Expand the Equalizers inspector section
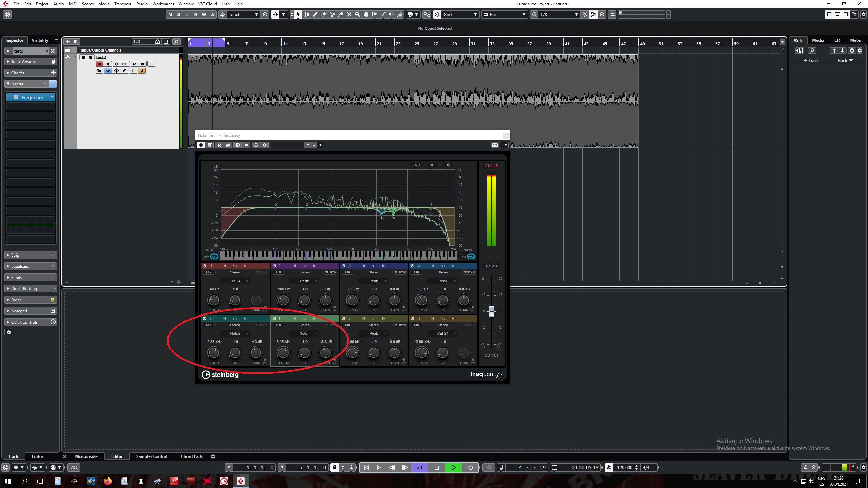868x488 pixels. (x=20, y=266)
